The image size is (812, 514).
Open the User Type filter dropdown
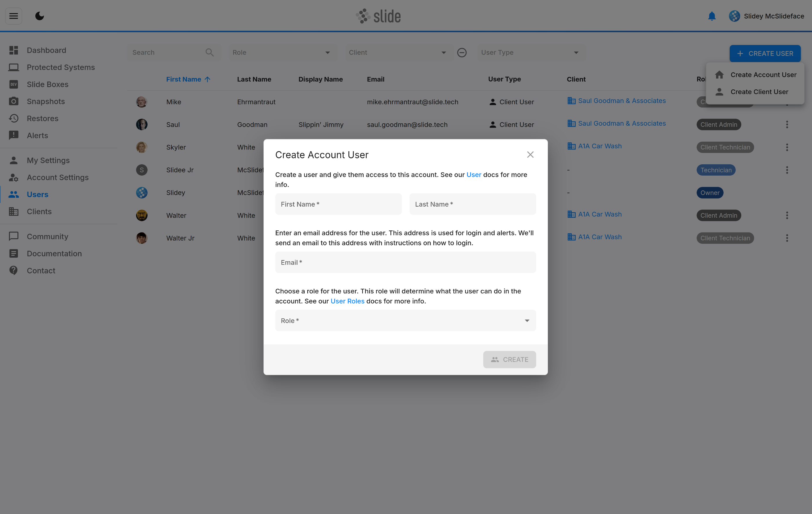click(531, 53)
